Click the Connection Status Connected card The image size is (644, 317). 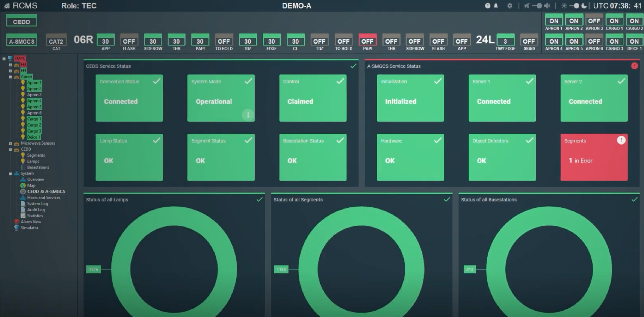point(129,98)
